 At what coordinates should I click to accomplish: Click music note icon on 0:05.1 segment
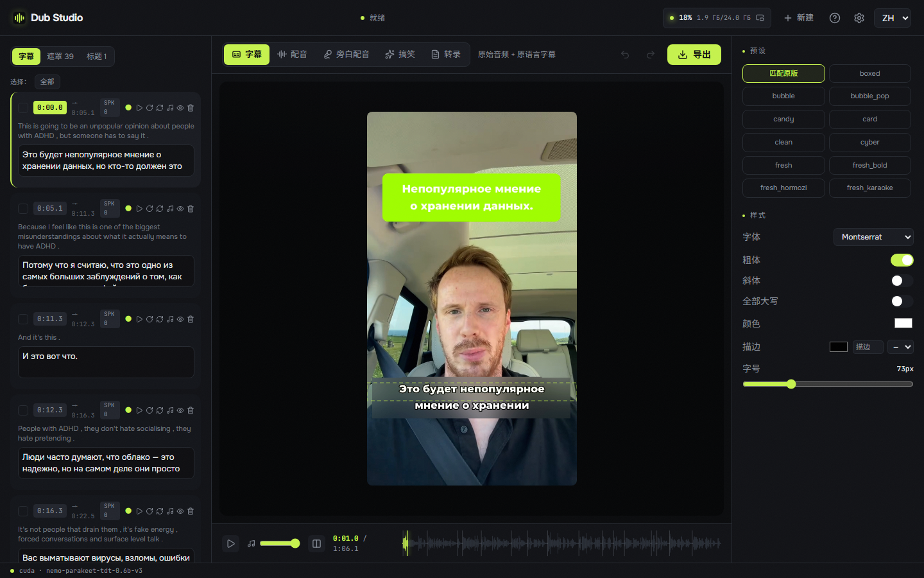coord(170,209)
